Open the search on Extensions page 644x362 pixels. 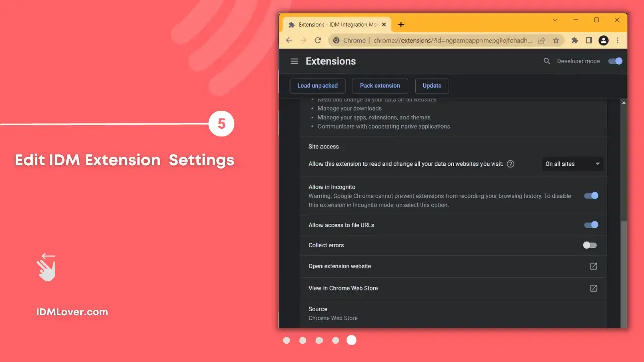547,61
